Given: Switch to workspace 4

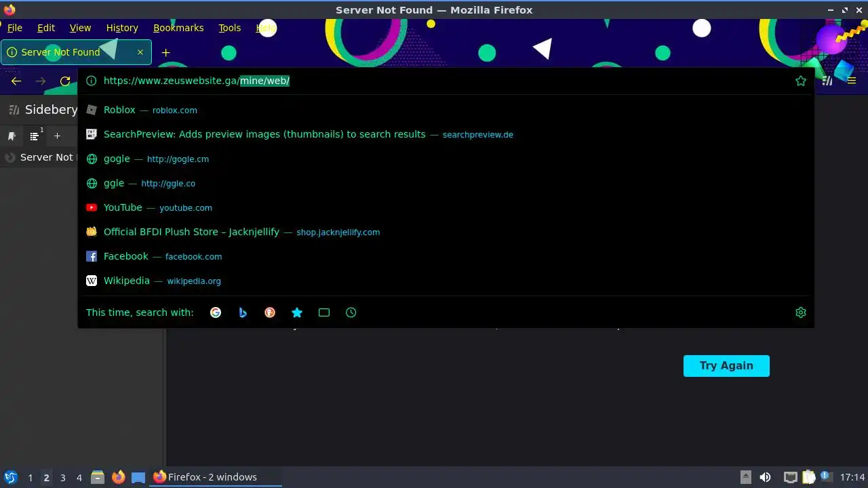Looking at the screenshot, I should point(79,478).
